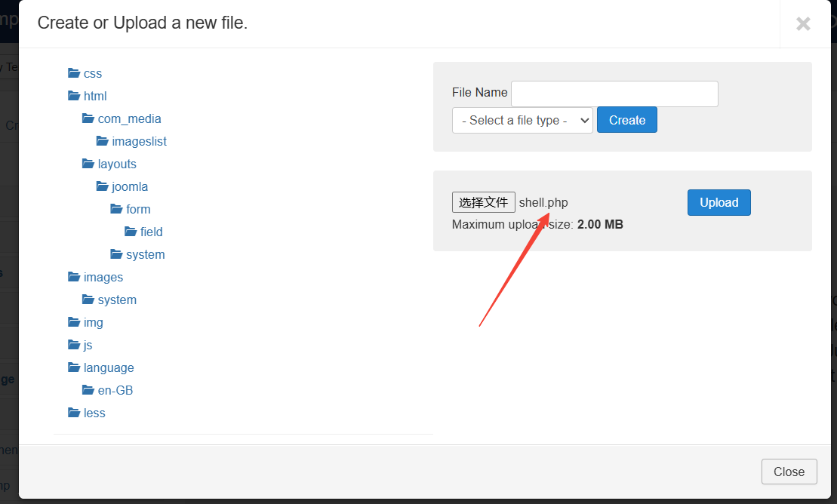
Task: Click the img folder icon
Action: [x=74, y=322]
